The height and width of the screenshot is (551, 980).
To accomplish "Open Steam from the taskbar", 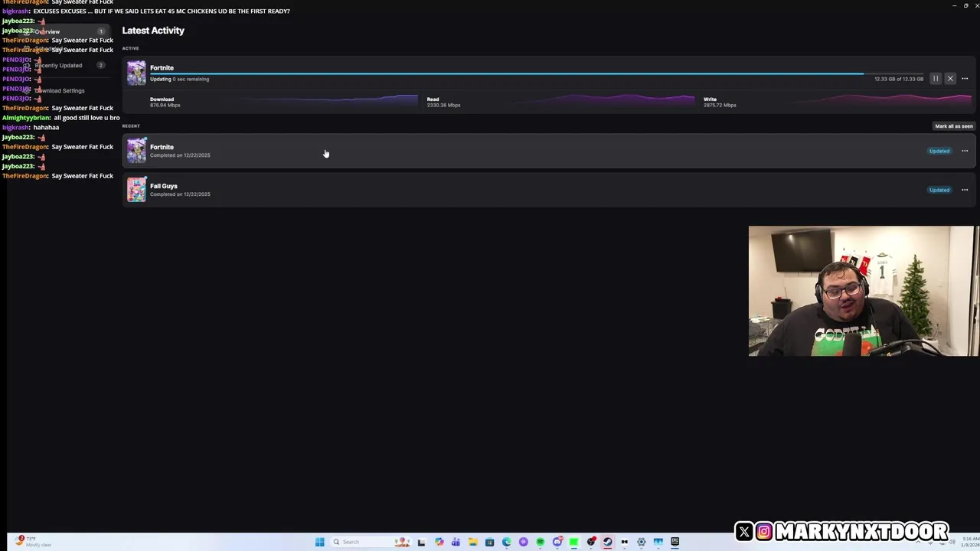I will 607,542.
